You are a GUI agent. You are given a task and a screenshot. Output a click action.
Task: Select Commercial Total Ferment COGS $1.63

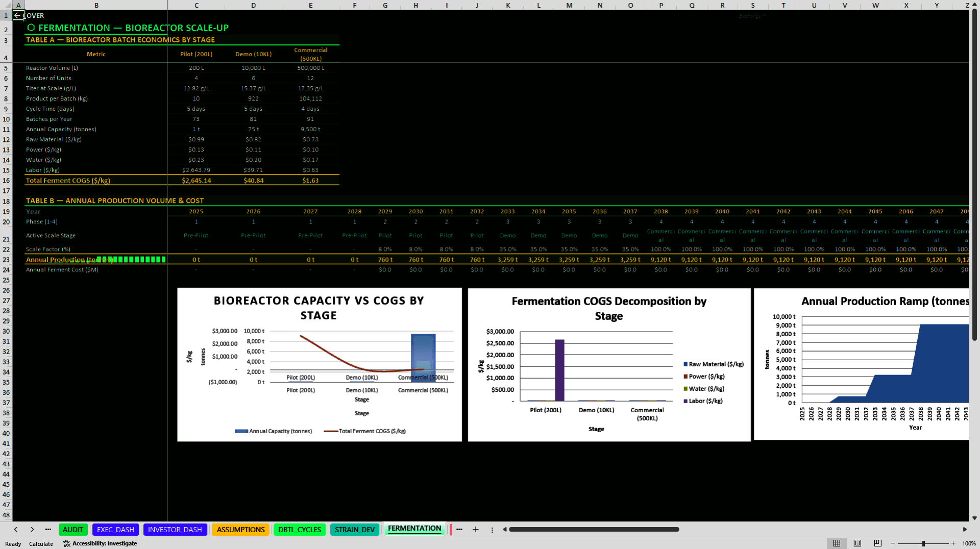pos(310,180)
